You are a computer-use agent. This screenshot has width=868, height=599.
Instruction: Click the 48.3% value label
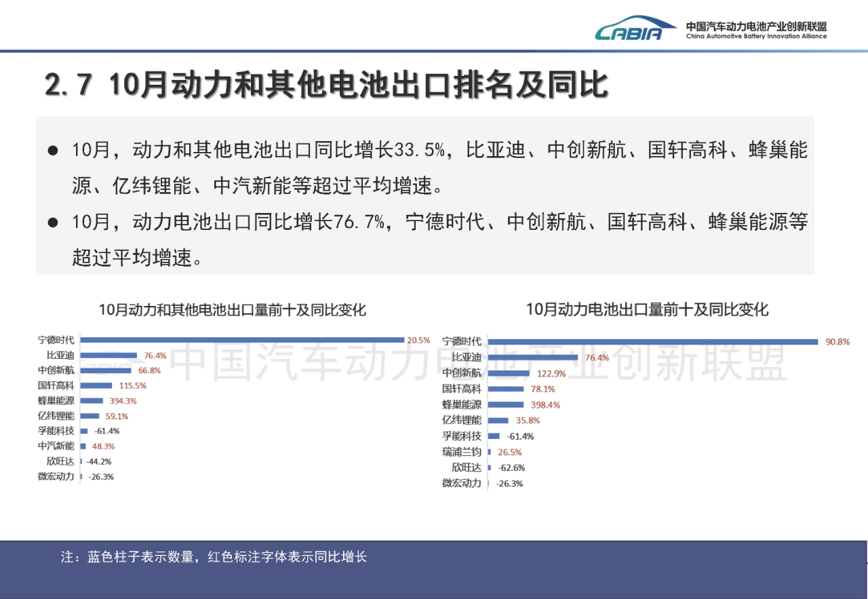tap(103, 446)
